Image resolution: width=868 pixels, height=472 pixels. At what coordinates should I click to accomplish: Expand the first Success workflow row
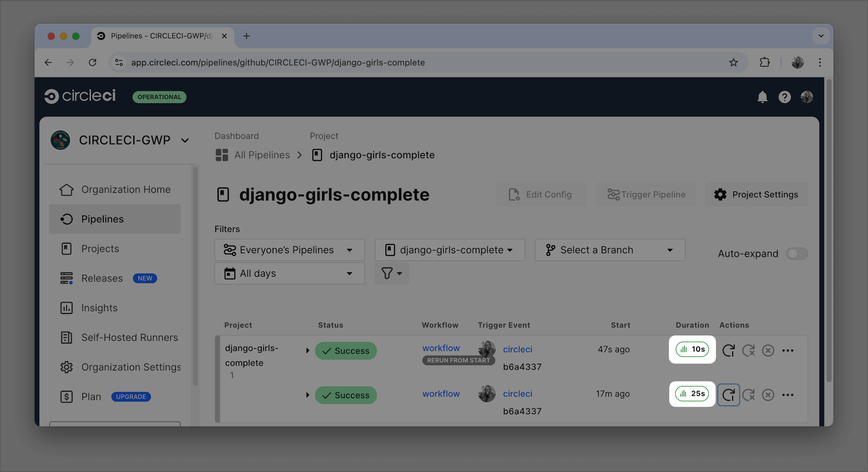(x=307, y=350)
